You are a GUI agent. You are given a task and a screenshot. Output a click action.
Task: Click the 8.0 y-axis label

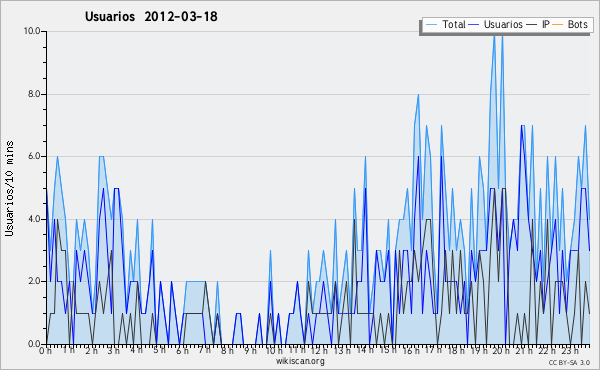click(x=34, y=94)
